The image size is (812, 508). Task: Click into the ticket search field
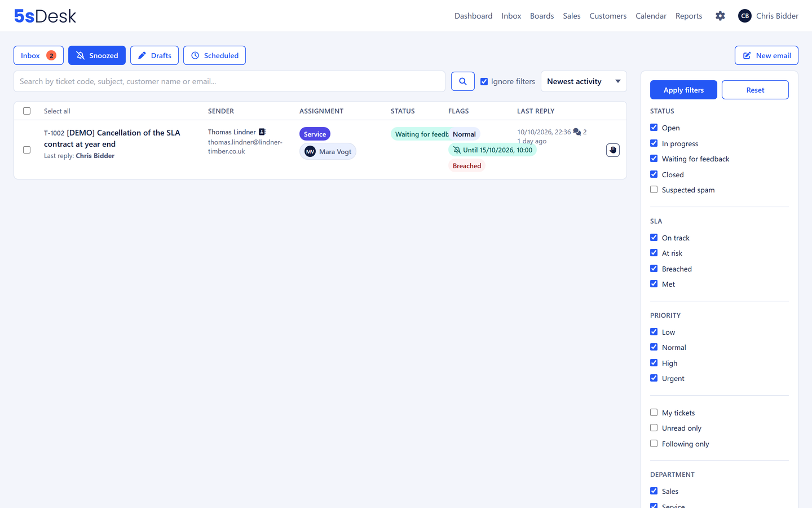230,81
